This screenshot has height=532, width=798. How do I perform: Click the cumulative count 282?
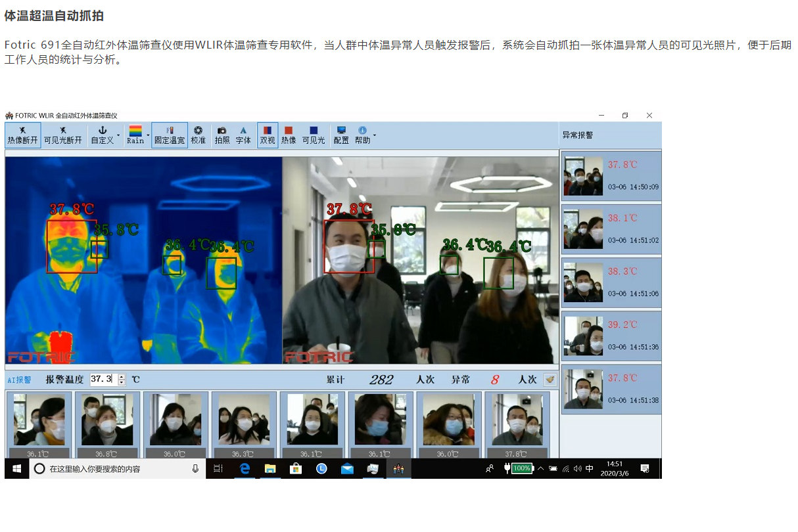381,380
